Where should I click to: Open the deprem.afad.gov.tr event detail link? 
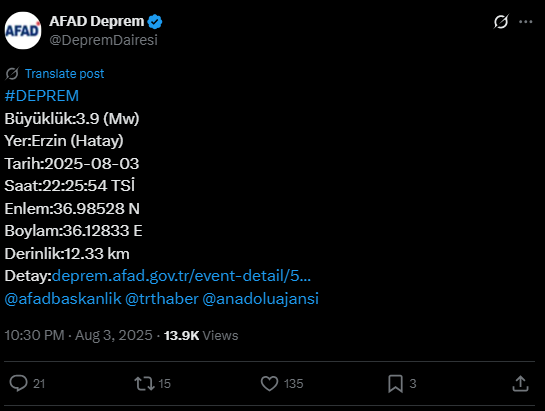tap(181, 276)
